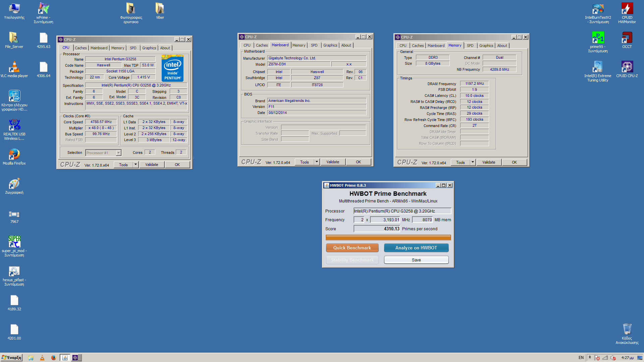Open the Φωτογραφίες folder icon
The width and height of the screenshot is (644, 362).
click(131, 13)
